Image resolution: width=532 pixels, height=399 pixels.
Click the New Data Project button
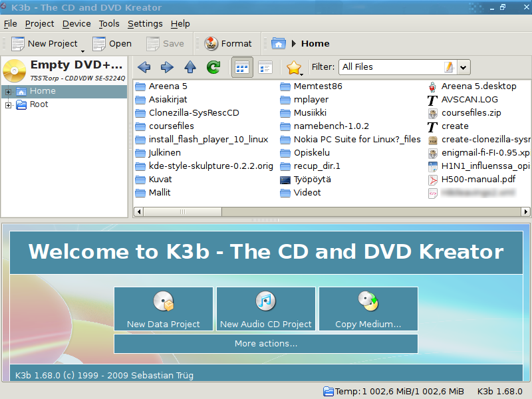(164, 309)
